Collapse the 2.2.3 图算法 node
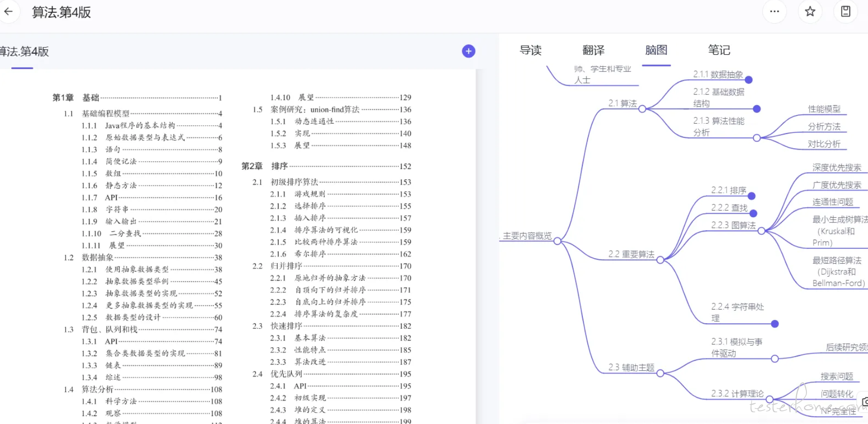868x424 pixels. tap(761, 231)
